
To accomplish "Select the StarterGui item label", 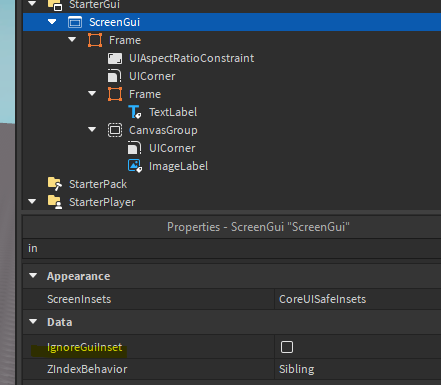I will [x=94, y=5].
